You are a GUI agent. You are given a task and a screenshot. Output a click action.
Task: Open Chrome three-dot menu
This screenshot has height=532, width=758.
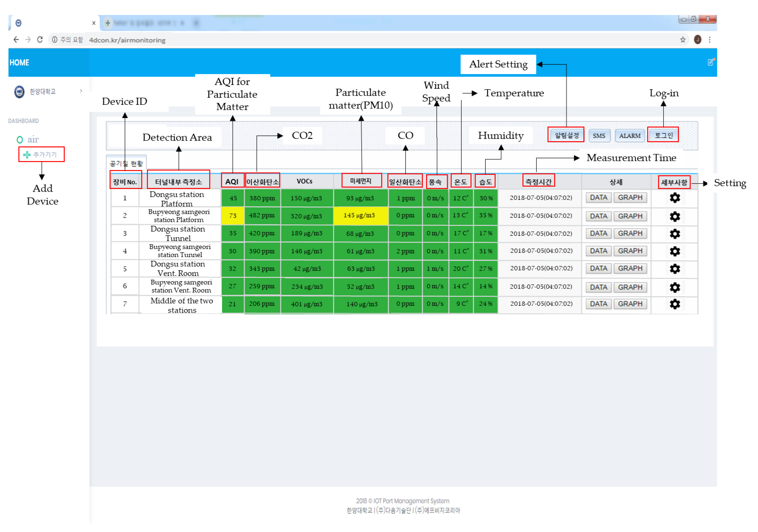(x=710, y=40)
